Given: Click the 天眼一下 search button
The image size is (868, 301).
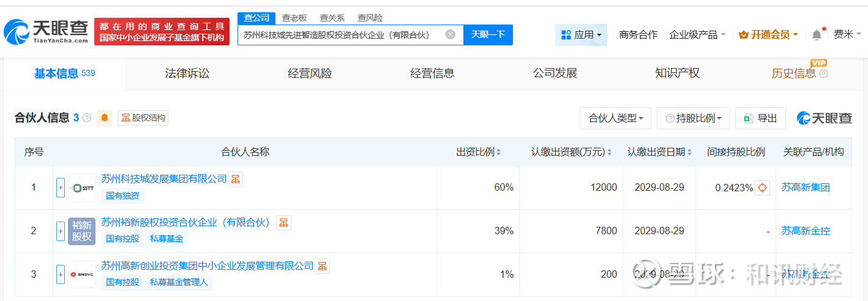Looking at the screenshot, I should point(488,35).
